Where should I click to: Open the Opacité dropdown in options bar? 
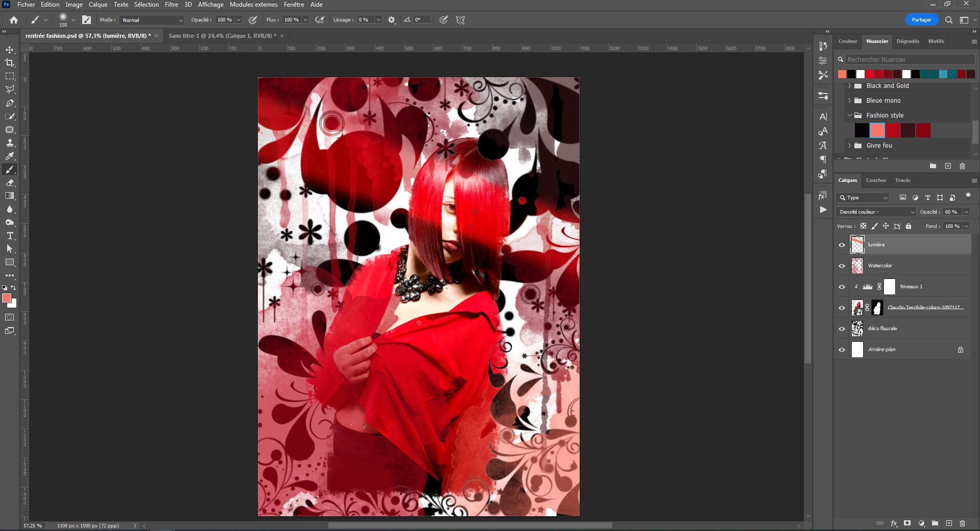click(x=238, y=20)
